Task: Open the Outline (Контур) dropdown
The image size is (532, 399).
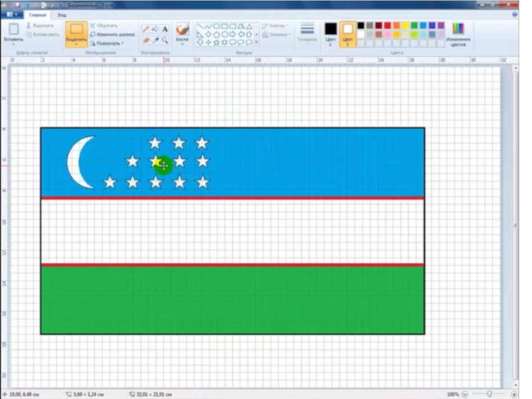Action: [x=275, y=26]
